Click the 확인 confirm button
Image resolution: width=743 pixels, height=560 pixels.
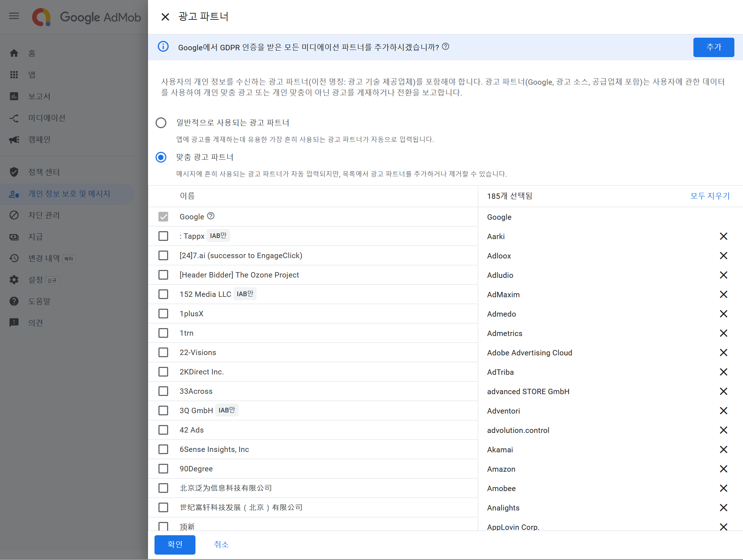coord(175,545)
